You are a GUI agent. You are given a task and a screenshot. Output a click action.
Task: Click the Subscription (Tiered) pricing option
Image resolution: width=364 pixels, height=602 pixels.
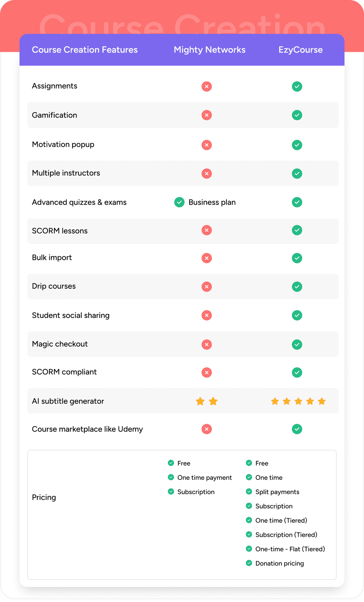(286, 535)
